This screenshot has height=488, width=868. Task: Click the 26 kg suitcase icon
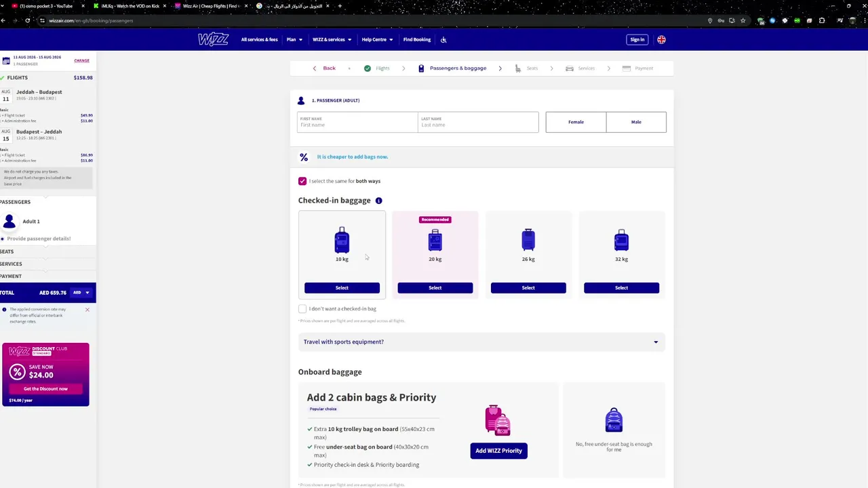coord(528,240)
